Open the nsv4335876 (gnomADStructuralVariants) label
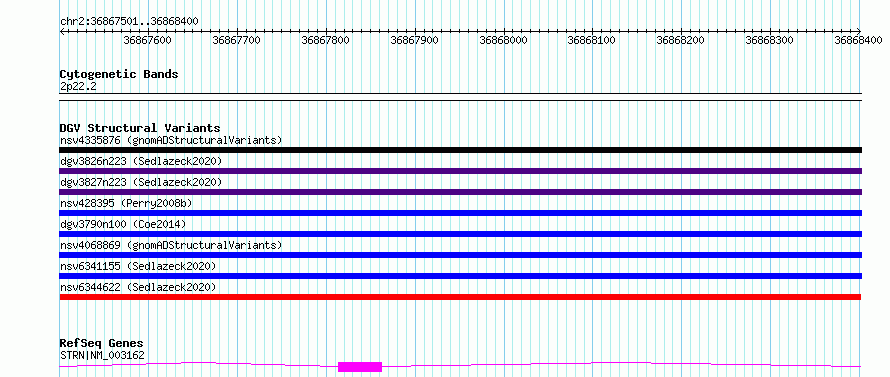Image resolution: width=890 pixels, height=377 pixels. click(171, 140)
